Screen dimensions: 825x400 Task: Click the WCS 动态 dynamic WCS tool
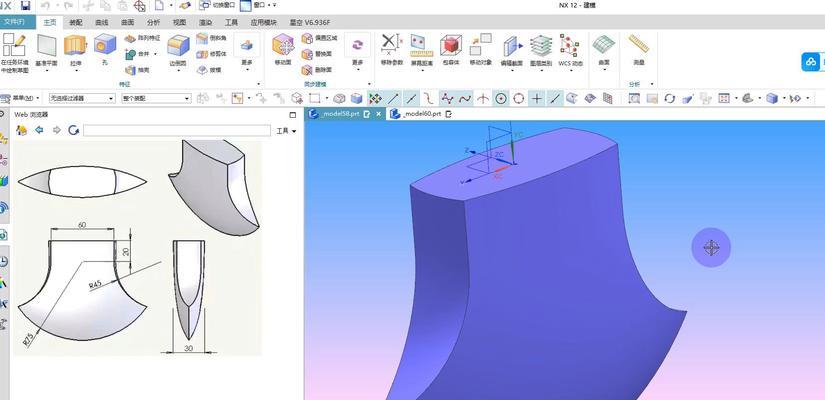[570, 49]
